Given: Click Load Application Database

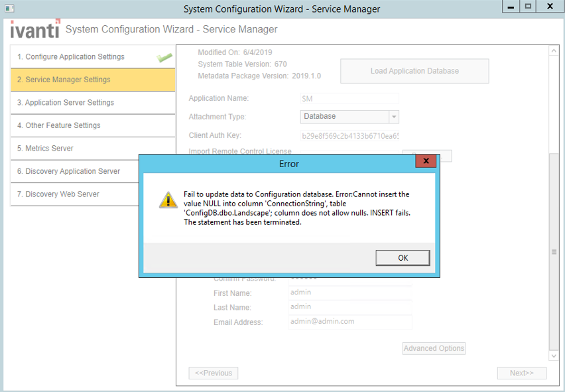Looking at the screenshot, I should (414, 70).
